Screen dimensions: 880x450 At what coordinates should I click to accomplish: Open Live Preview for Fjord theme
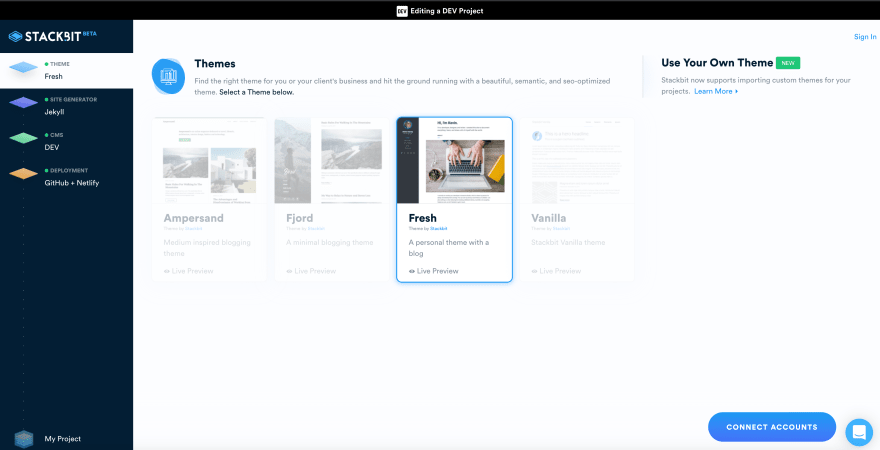coord(311,271)
